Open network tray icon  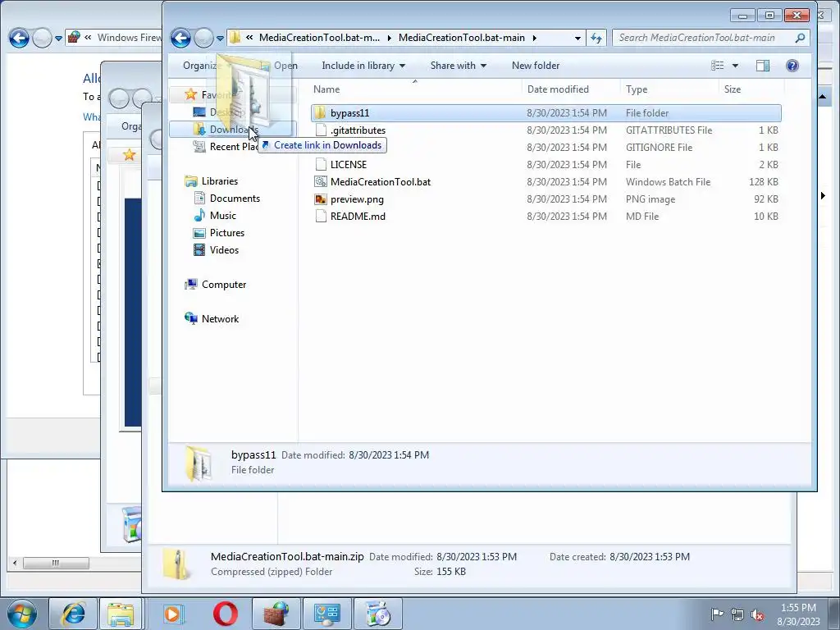[737, 614]
